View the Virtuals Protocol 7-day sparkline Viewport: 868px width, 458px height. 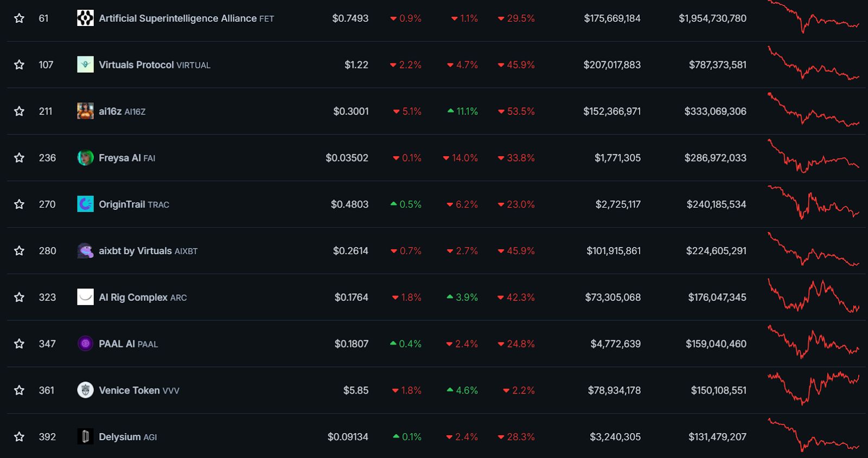pos(813,64)
